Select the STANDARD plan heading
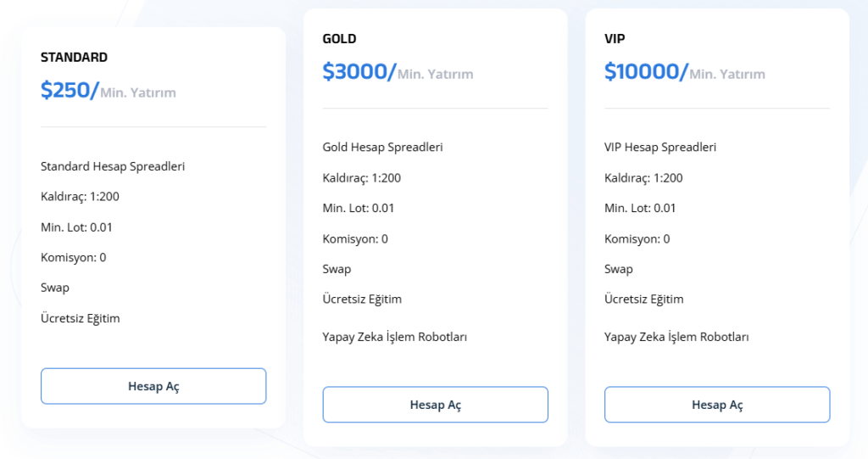 [75, 57]
